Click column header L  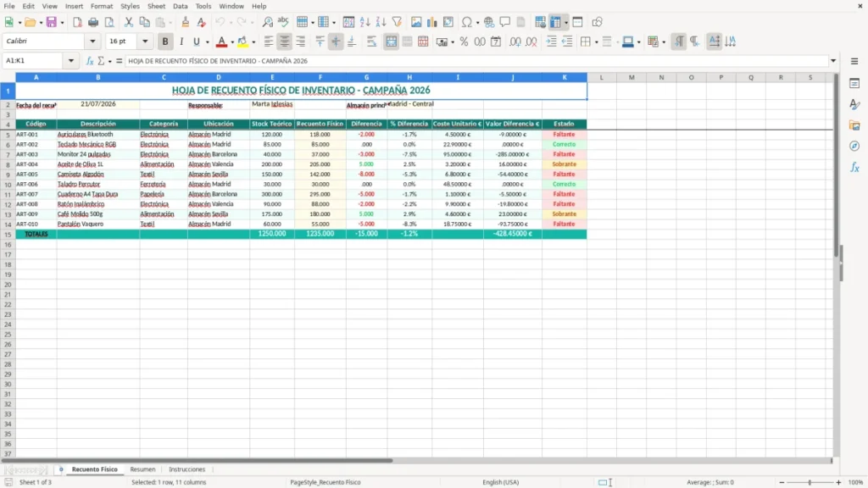602,77
